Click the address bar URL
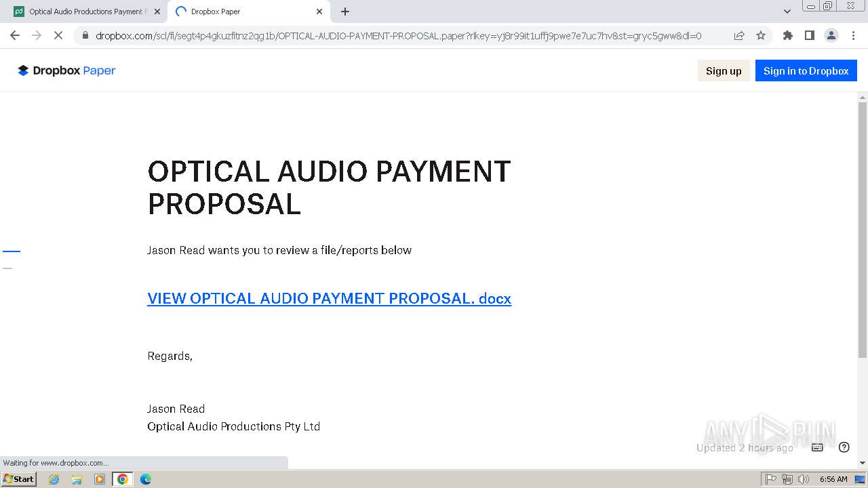Viewport: 868px width, 488px height. click(x=398, y=35)
